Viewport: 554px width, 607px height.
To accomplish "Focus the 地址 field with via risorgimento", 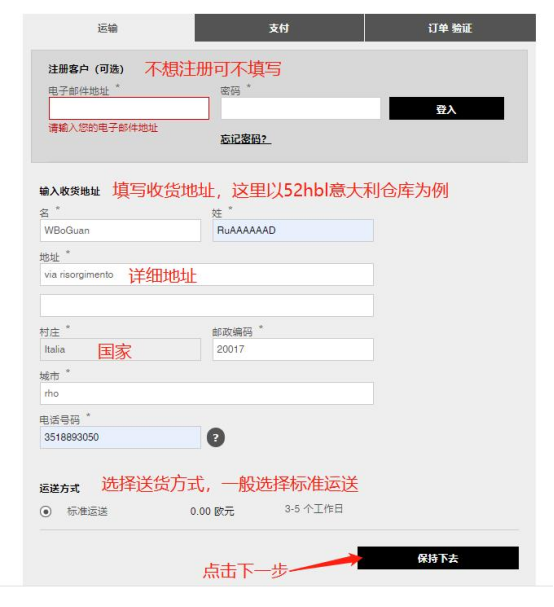I will (207, 274).
